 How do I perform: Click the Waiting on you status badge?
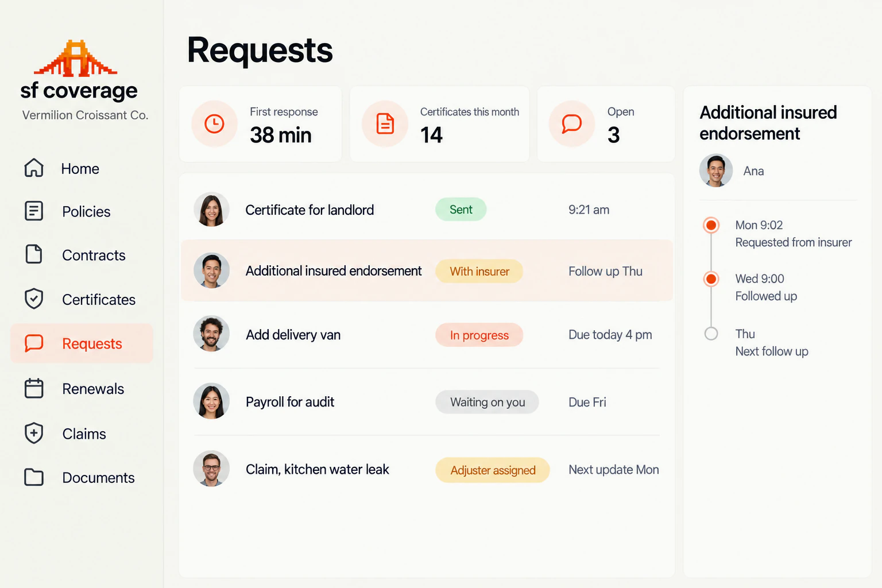(487, 402)
